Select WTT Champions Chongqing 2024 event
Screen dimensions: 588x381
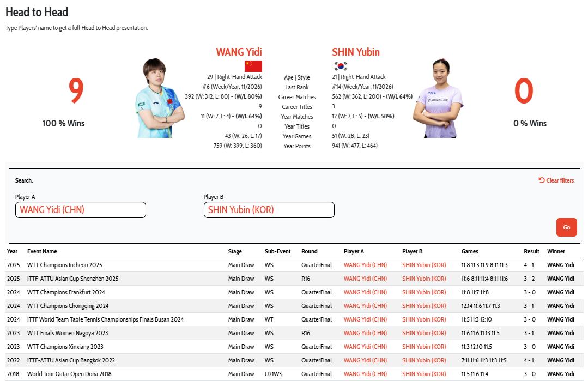[x=68, y=306]
